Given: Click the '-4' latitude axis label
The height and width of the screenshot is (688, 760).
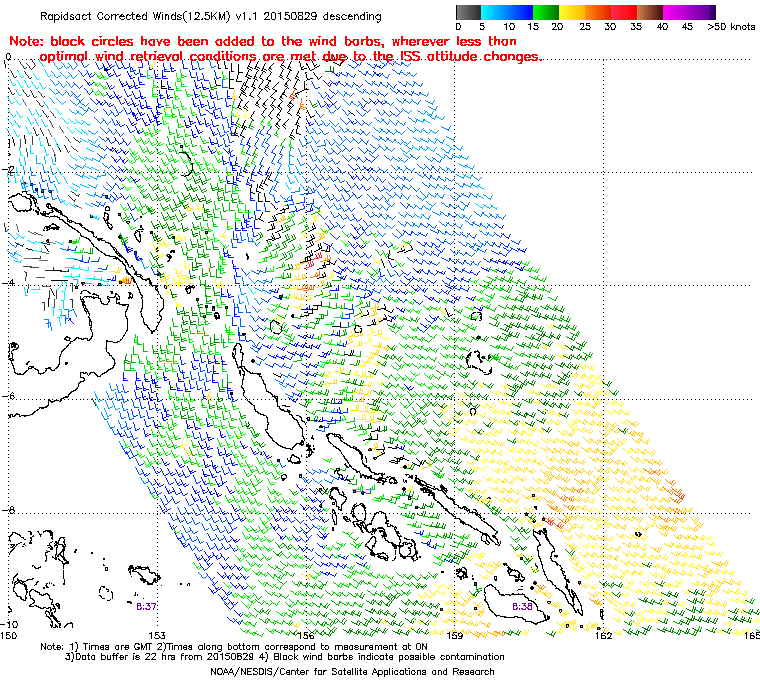Looking at the screenshot, I should [8, 283].
